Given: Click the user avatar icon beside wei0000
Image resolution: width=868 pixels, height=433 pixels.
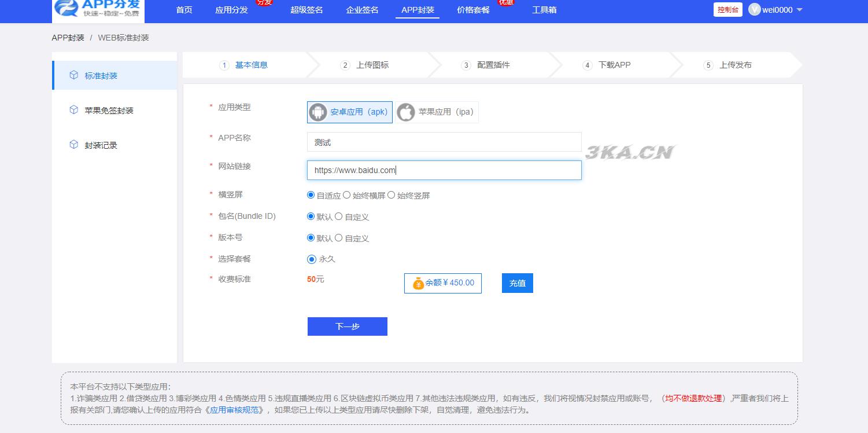Looking at the screenshot, I should 754,10.
